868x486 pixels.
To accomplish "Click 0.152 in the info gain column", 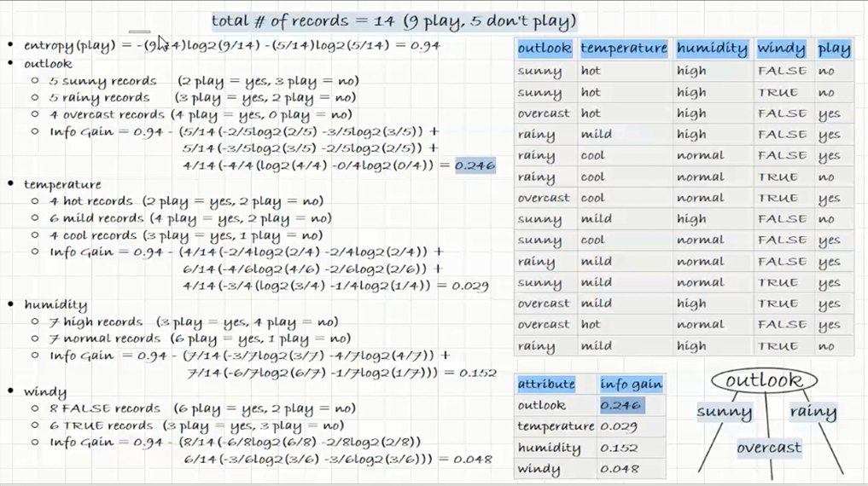I will click(x=619, y=448).
